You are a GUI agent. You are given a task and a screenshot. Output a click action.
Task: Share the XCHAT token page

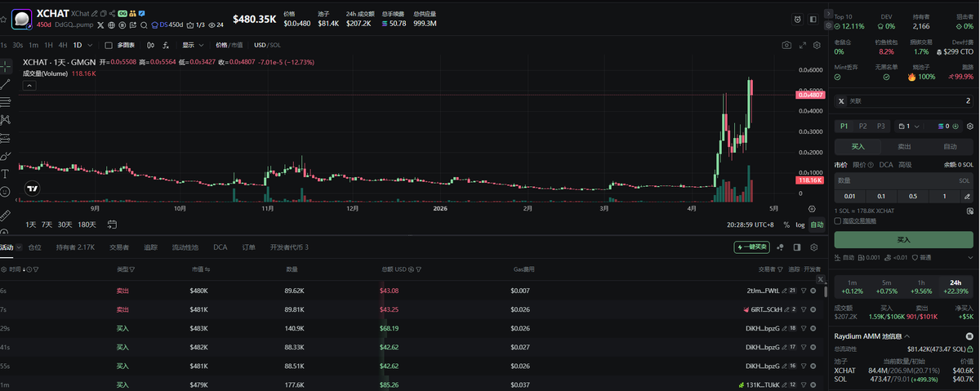pos(112,14)
